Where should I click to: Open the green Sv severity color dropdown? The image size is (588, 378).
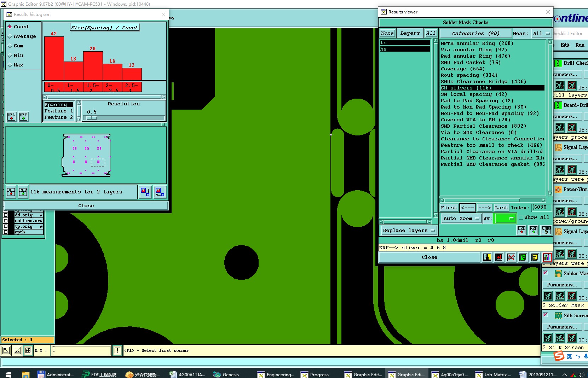[x=505, y=219]
